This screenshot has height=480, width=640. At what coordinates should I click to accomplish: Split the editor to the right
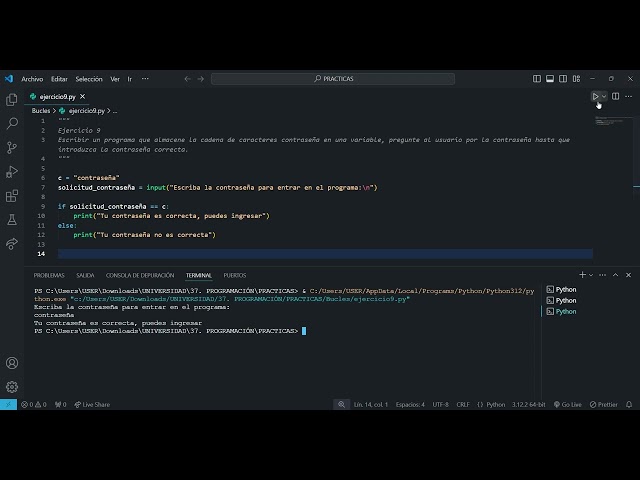616,96
